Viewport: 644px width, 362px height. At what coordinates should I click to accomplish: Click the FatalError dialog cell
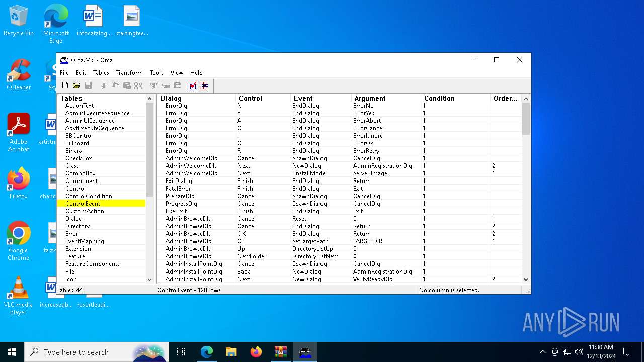click(179, 189)
